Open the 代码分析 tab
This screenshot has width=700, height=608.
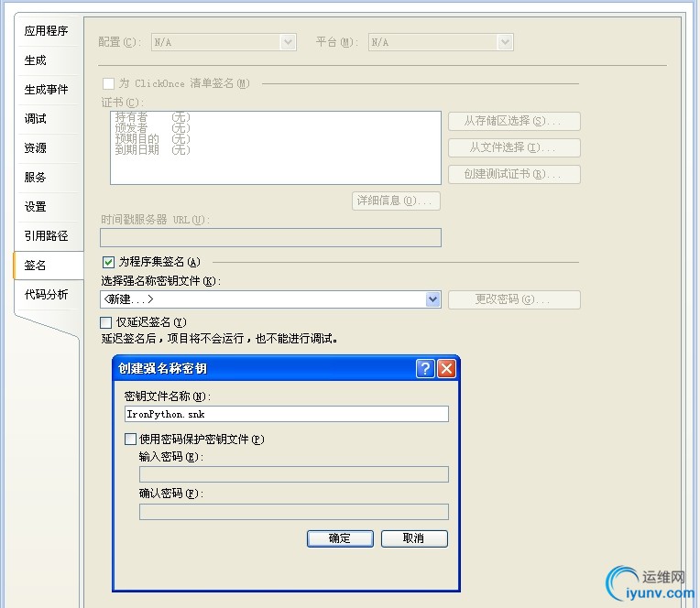pyautogui.click(x=47, y=295)
